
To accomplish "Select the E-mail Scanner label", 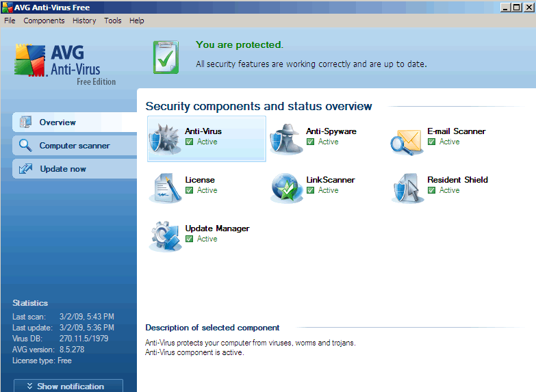I will tap(457, 131).
